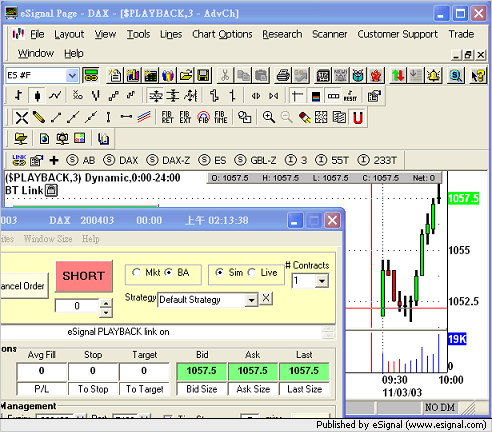
Task: Click the help pointer question mark icon
Action: tap(478, 75)
